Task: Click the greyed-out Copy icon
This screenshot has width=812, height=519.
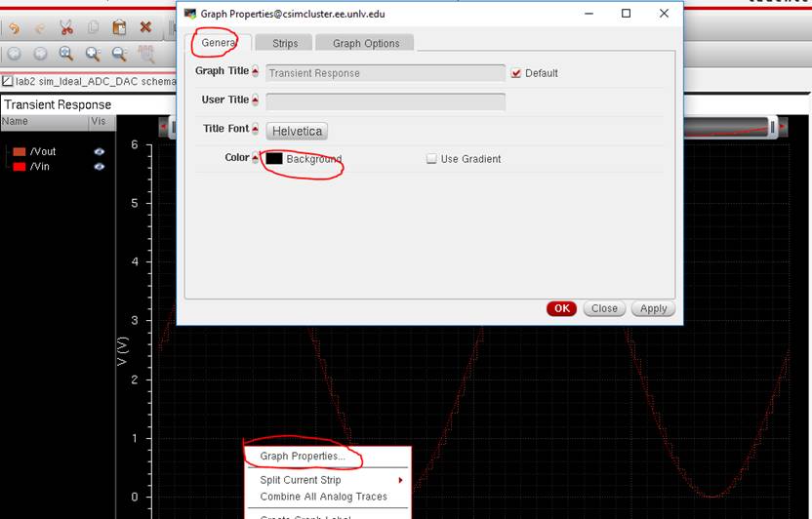Action: (x=94, y=27)
